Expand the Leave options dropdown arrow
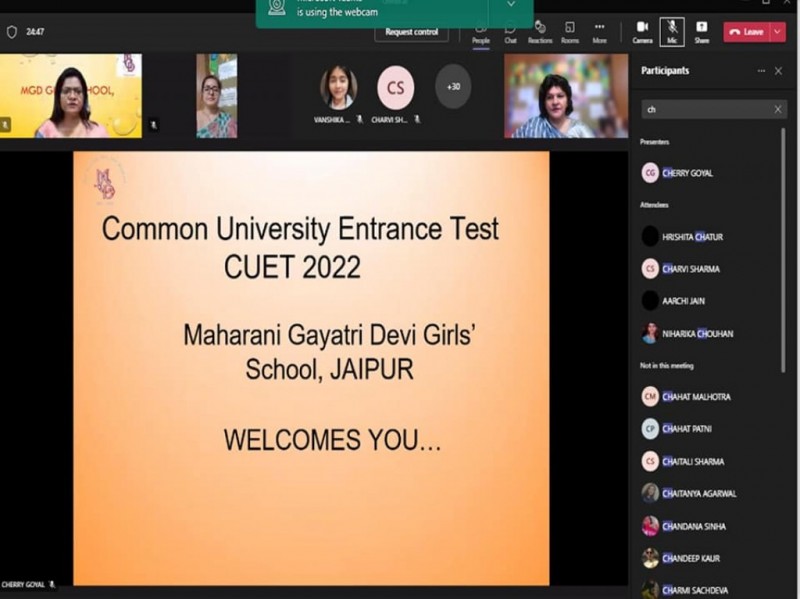Viewport: 800px width, 599px height. click(778, 32)
